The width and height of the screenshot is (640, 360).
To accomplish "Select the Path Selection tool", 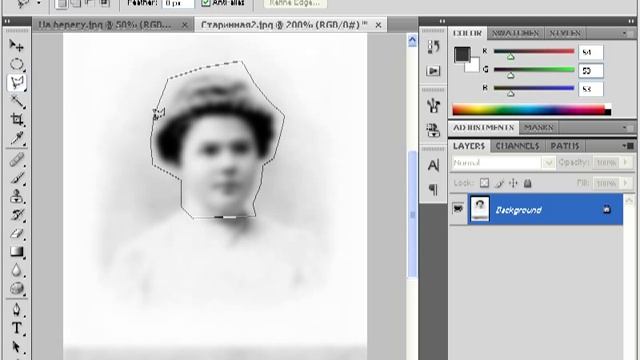I will point(16,347).
